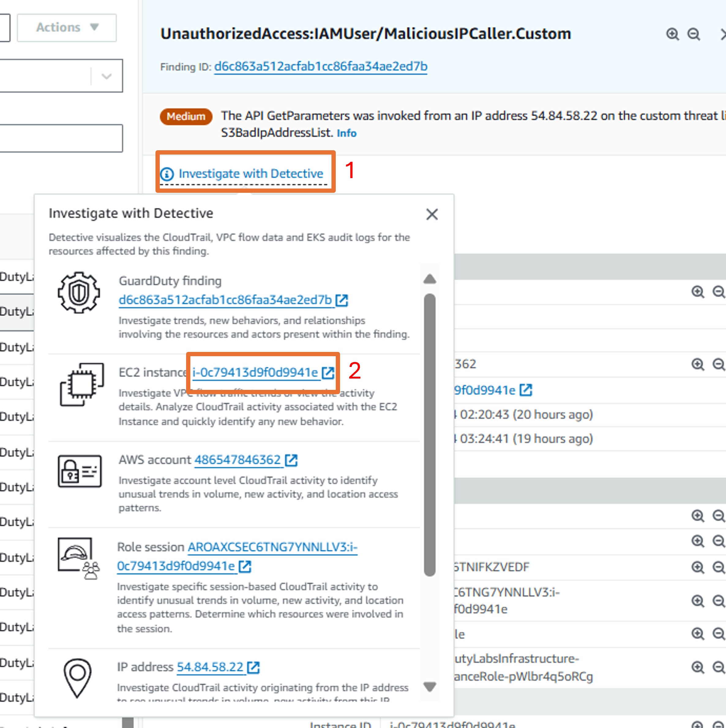
Task: Zoom out filter on C6TNG7YNNLLV3:i- row
Action: [718, 601]
